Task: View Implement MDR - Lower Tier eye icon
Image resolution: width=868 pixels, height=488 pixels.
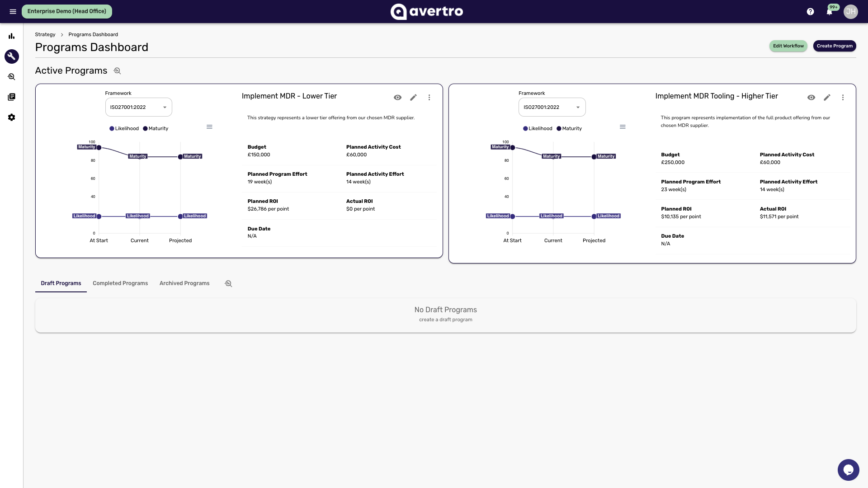Action: click(x=397, y=98)
